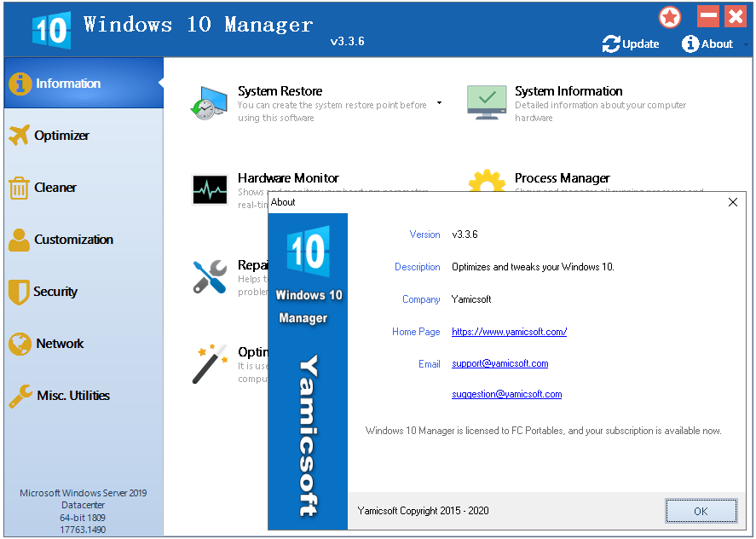
Task: Click the support@yamicsoft.com email link
Action: point(500,363)
